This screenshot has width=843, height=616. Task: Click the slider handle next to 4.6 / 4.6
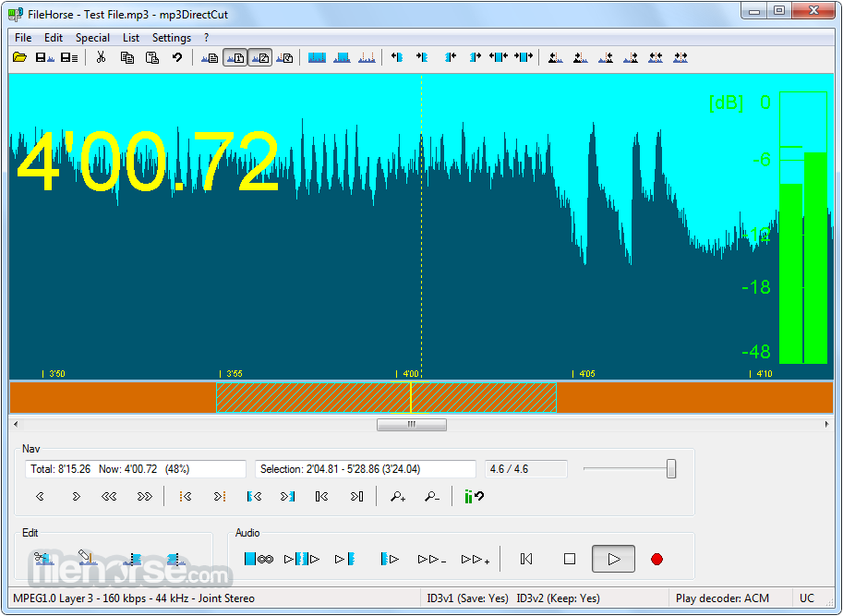coord(671,469)
